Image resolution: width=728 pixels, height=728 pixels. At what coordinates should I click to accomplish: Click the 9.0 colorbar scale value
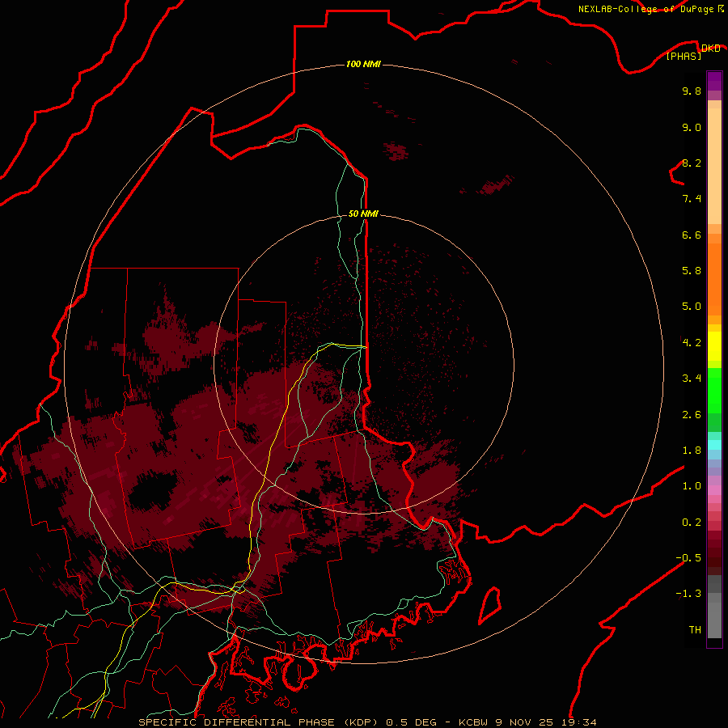pyautogui.click(x=692, y=127)
